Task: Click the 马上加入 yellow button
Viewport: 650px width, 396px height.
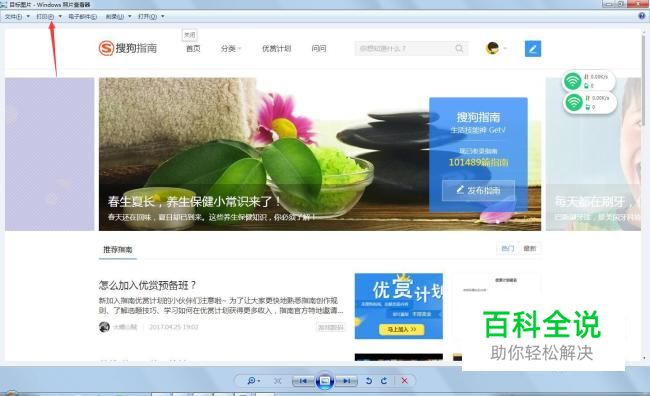Action: click(401, 329)
